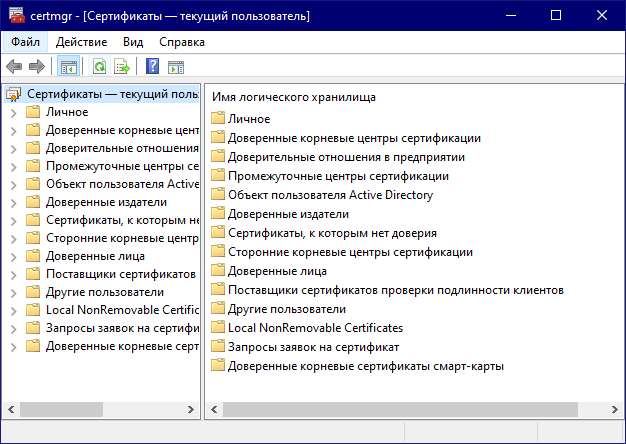Image resolution: width=626 pixels, height=444 pixels.
Task: Expand Сертификаты, к которым tree node
Action: click(x=14, y=221)
